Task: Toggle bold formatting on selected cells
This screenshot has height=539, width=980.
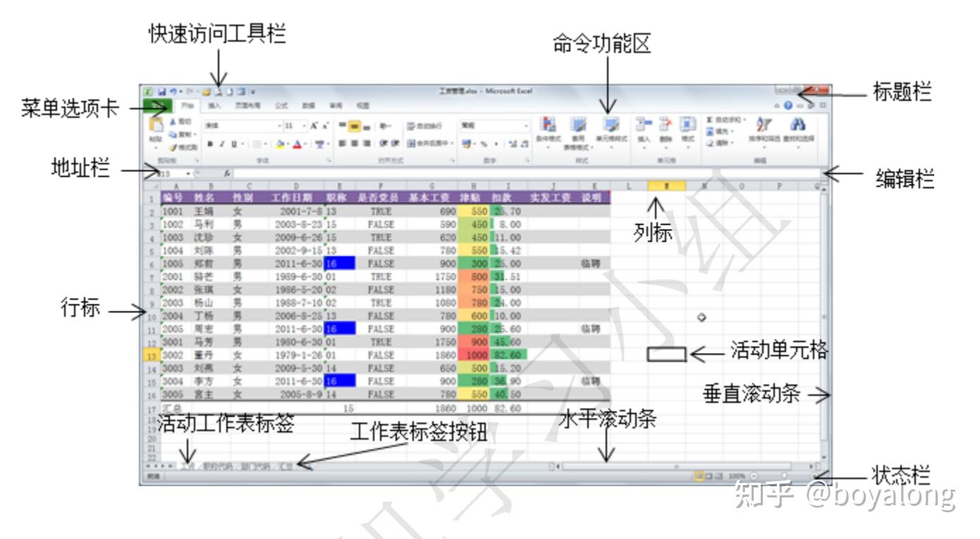Action: [x=209, y=143]
